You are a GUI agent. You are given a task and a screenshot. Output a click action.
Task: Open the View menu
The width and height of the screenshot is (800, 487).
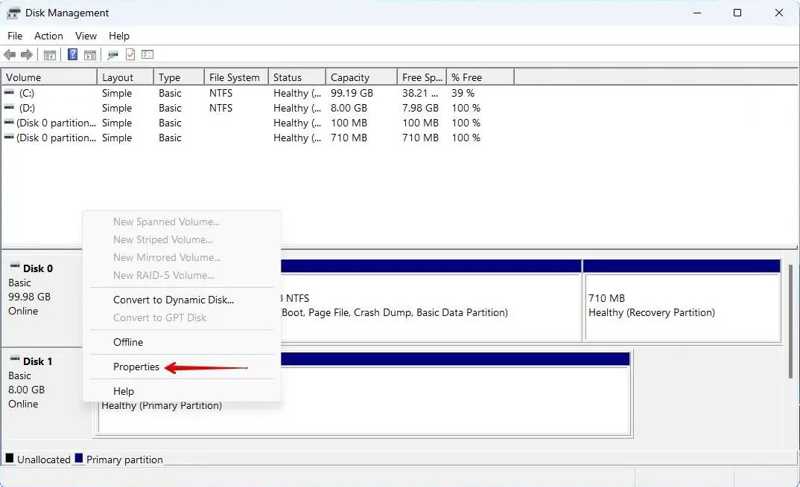(86, 36)
